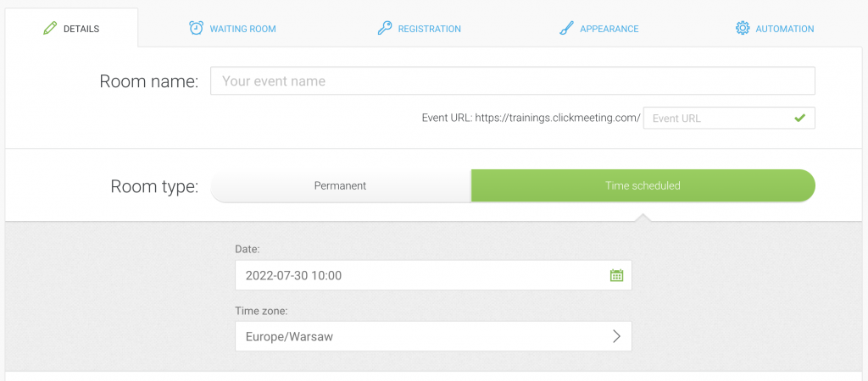
Task: Click the green checkmark in Event URL
Action: (x=798, y=118)
